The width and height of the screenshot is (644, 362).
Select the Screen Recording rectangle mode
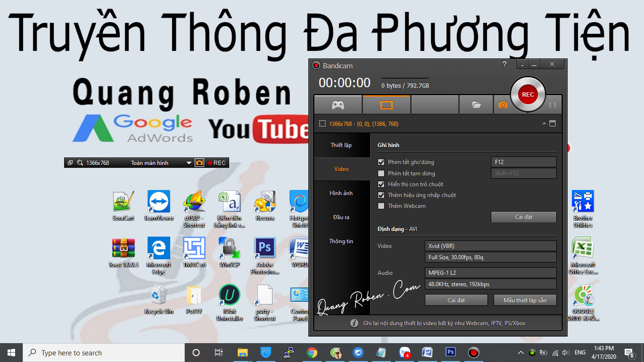(386, 105)
